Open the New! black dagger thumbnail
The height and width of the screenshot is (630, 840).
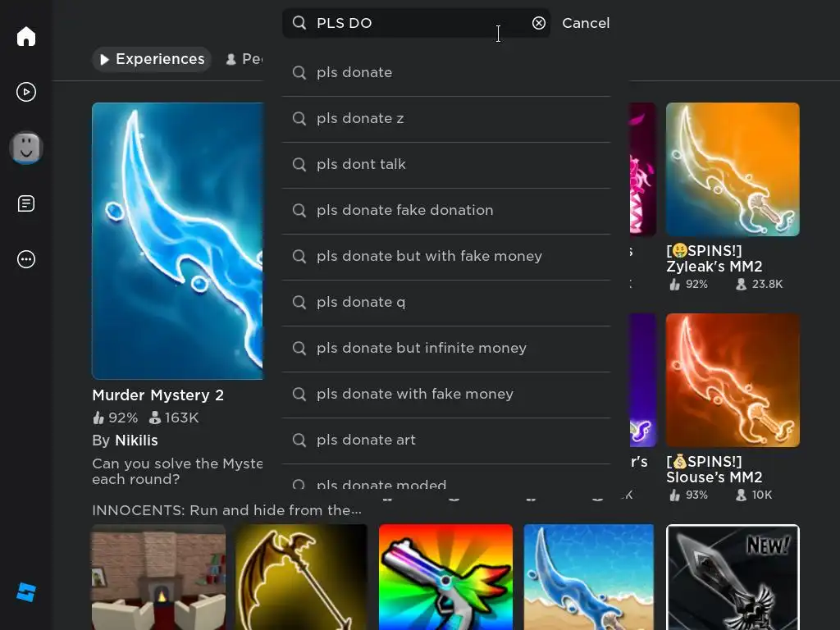733,577
